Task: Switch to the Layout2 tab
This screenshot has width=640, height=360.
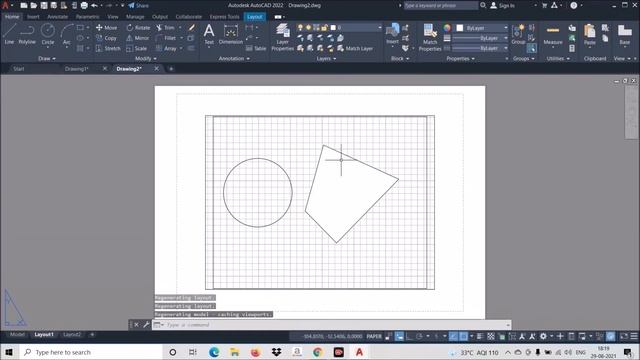Action: pyautogui.click(x=72, y=335)
